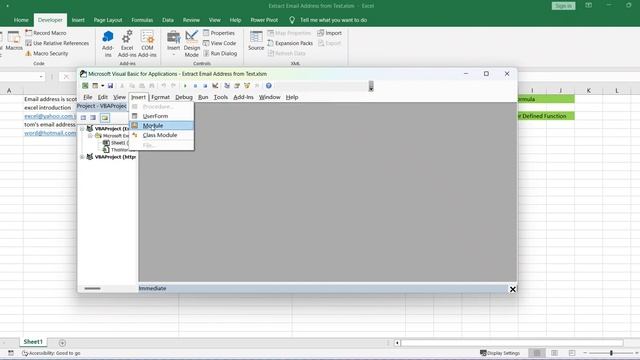Image resolution: width=640 pixels, height=360 pixels.
Task: Select the Sheet1 worksheet tab
Action: pyautogui.click(x=33, y=342)
